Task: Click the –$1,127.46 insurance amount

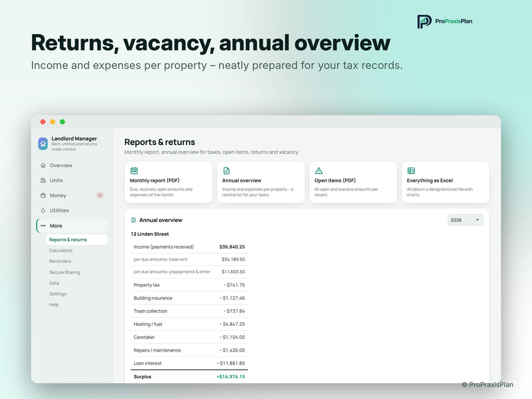Action: tap(232, 298)
